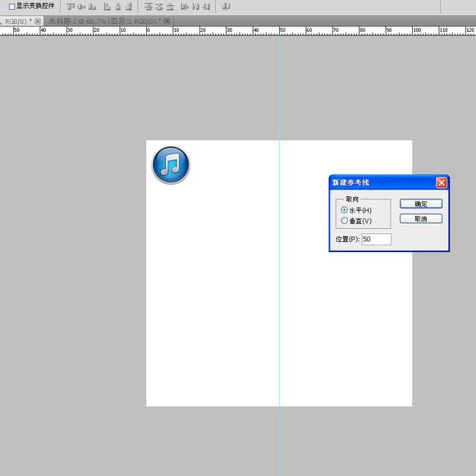Screen dimensions: 476x476
Task: Click the 确定 button in the dialog
Action: (421, 204)
